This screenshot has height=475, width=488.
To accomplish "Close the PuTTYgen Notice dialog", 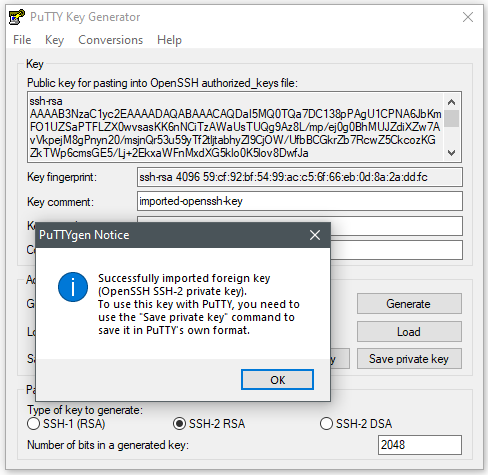I will [x=315, y=235].
